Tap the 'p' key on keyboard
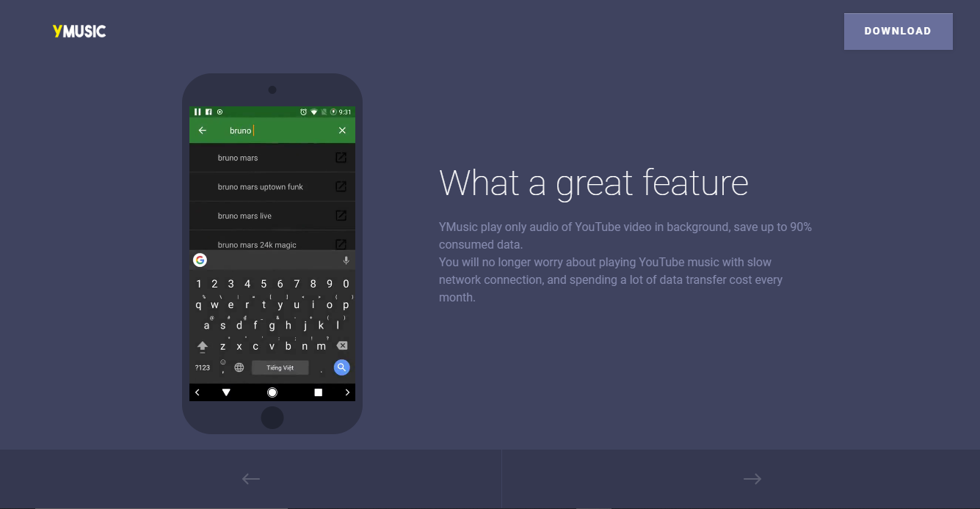980x509 pixels. (x=346, y=304)
